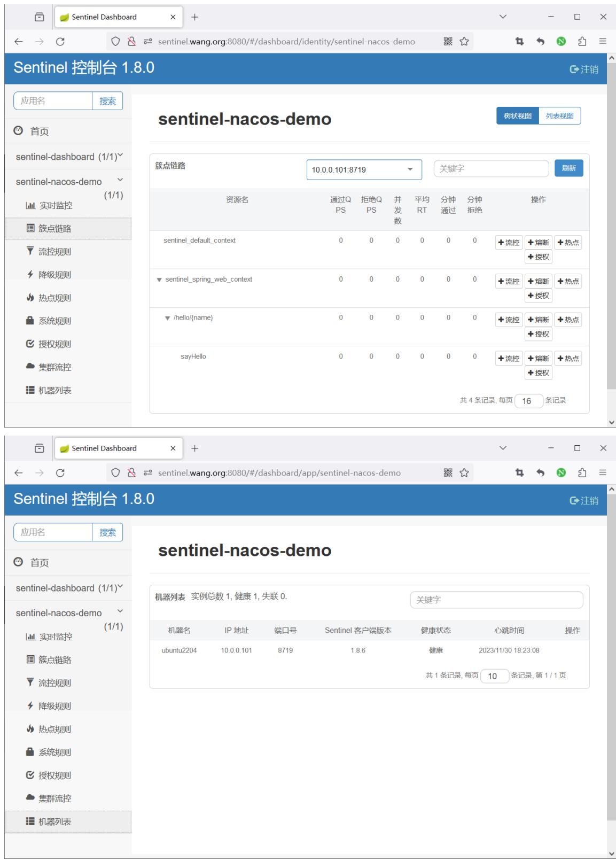Viewport: 616px width, 861px height.
Task: Go back in bottom browser window
Action: [19, 473]
